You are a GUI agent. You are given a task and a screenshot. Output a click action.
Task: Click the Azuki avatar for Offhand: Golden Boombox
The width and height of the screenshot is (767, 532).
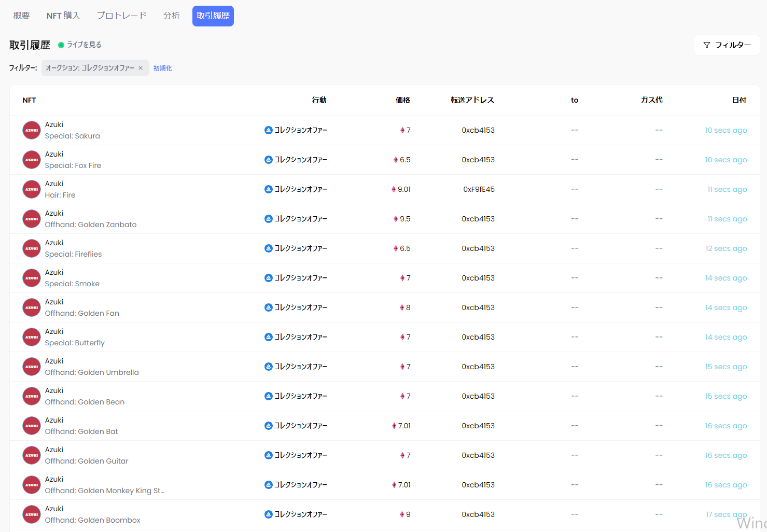[x=32, y=514]
